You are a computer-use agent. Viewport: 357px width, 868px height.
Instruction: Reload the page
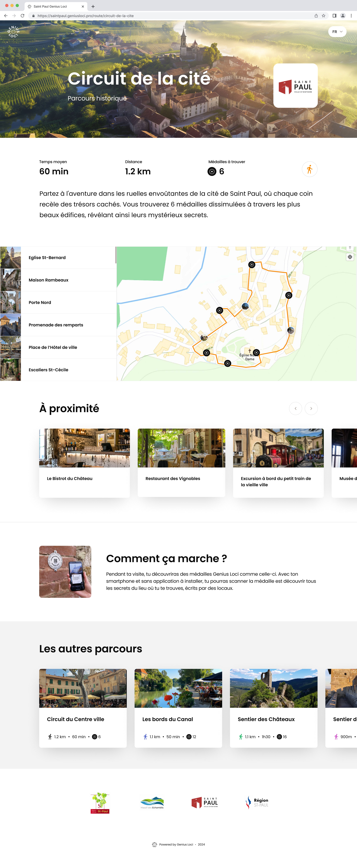[x=23, y=16]
